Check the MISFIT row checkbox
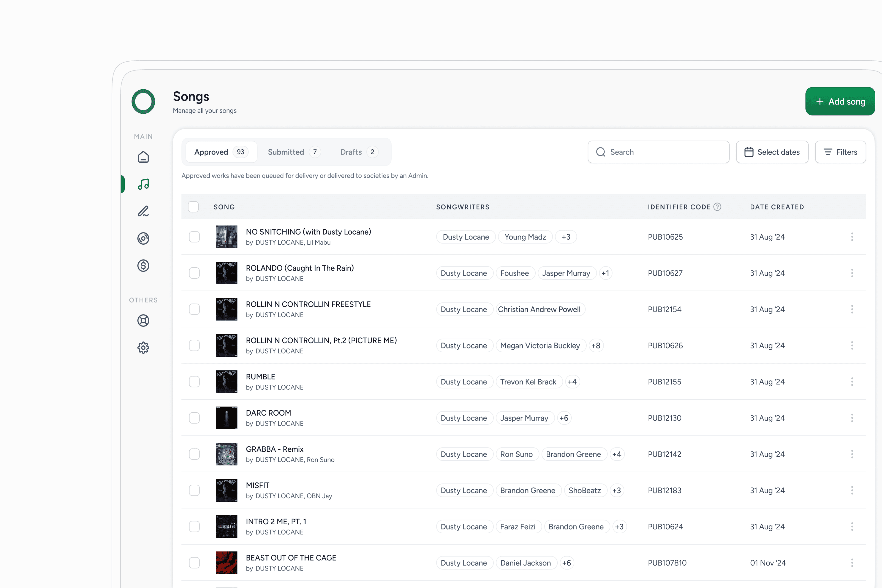 194,490
